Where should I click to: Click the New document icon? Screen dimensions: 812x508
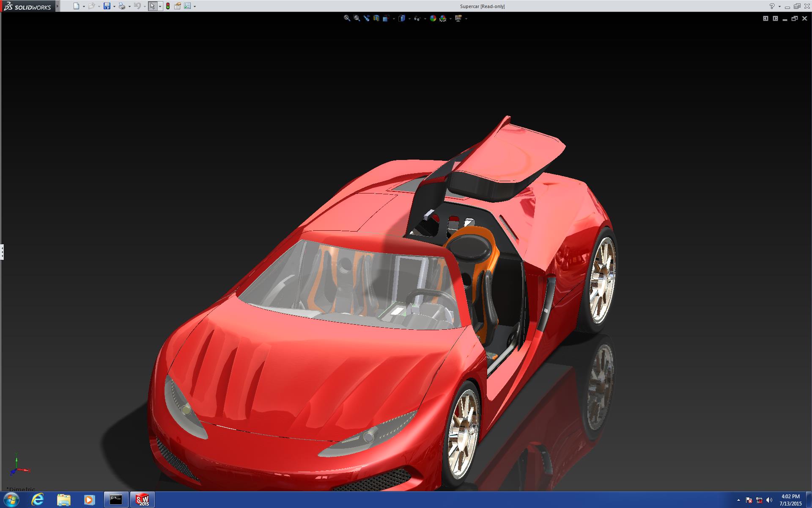tap(76, 6)
